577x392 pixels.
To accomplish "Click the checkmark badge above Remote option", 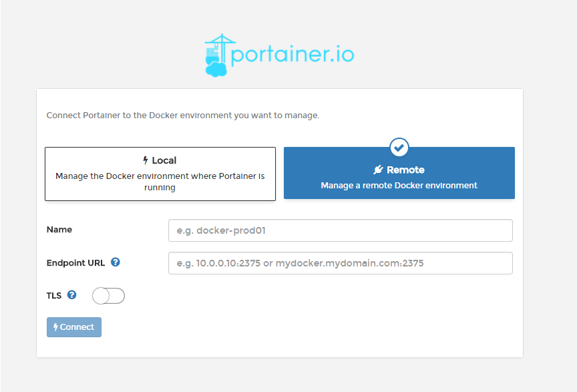I will pos(399,148).
